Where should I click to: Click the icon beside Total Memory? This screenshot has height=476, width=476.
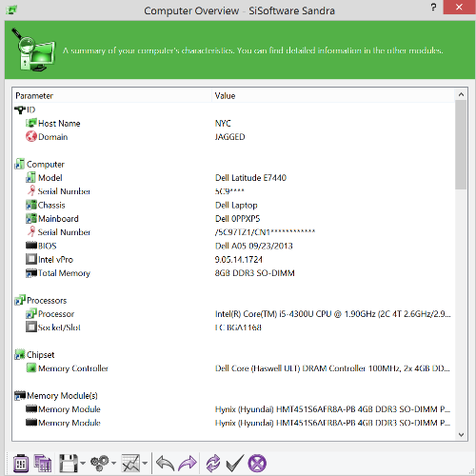click(31, 273)
